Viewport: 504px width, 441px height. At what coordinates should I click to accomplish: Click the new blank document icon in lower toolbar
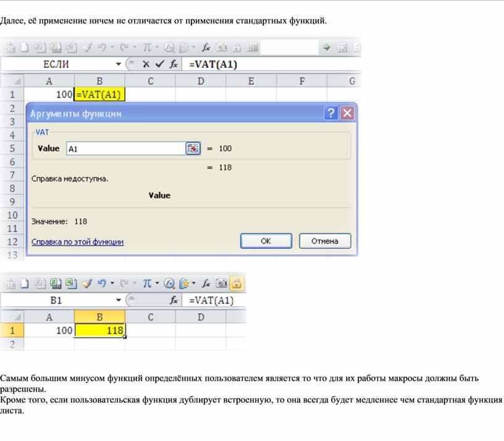tap(25, 283)
